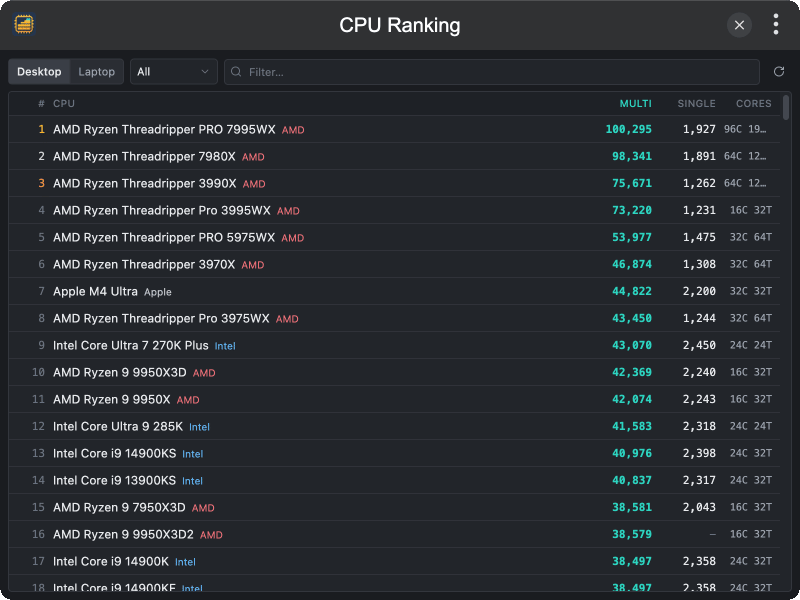Viewport: 800px width, 600px height.
Task: Select the AMD Ryzen 9 9950X3D2 row
Action: (x=394, y=535)
